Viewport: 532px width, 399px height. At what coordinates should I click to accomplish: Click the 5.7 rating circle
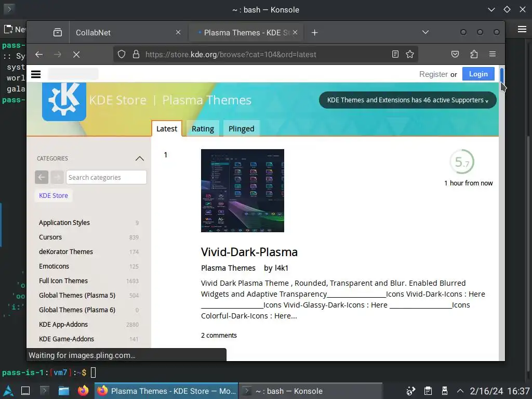pyautogui.click(x=462, y=162)
